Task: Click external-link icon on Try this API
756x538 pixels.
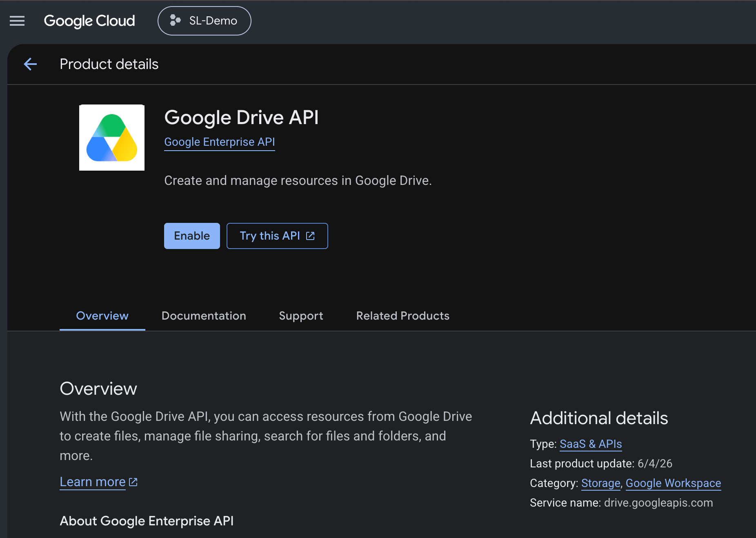Action: (x=310, y=236)
